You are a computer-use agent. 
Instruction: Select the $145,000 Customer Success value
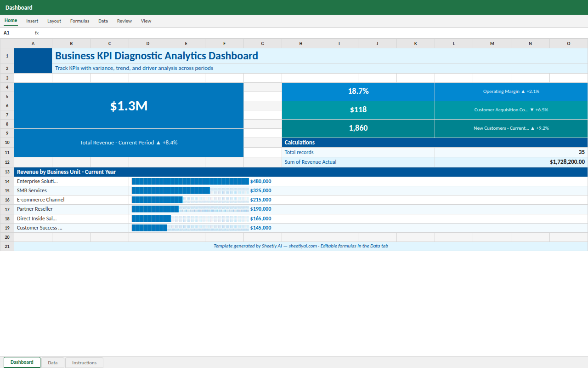pos(260,228)
